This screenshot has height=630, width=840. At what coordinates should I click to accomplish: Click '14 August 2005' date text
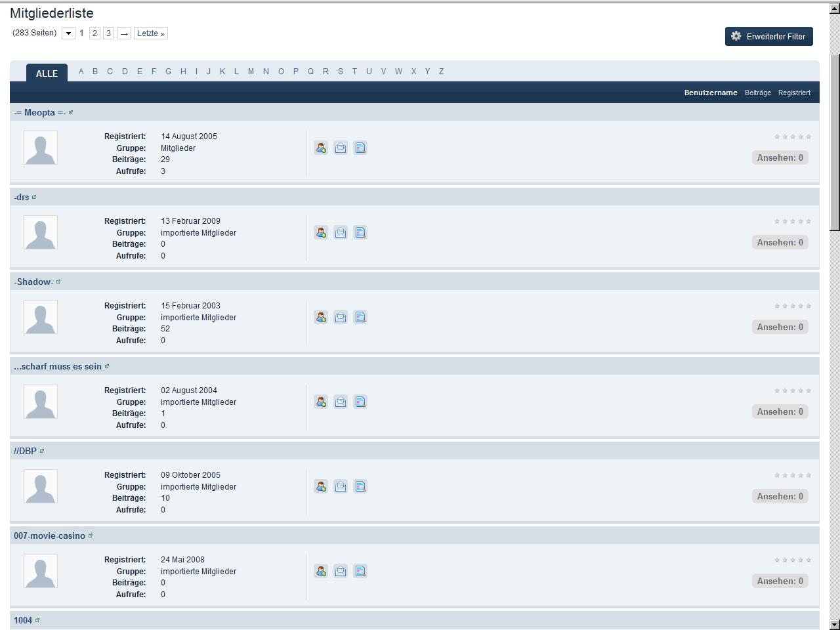pos(189,136)
